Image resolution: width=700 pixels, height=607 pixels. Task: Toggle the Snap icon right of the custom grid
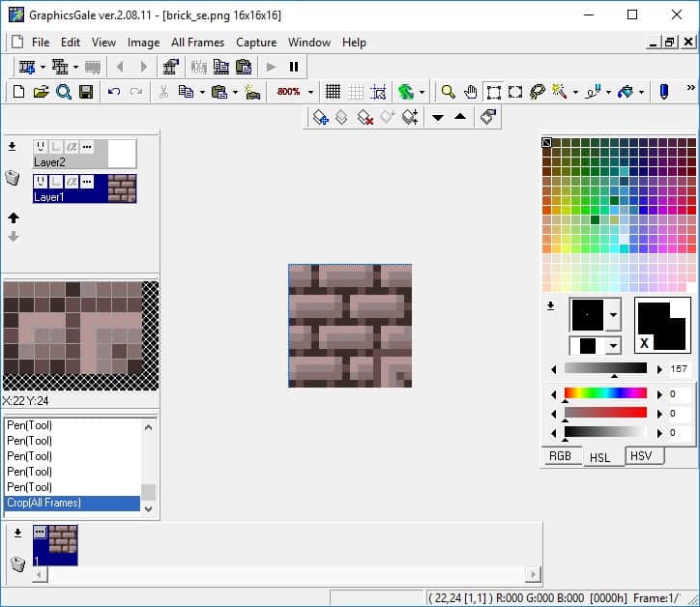coord(378,92)
